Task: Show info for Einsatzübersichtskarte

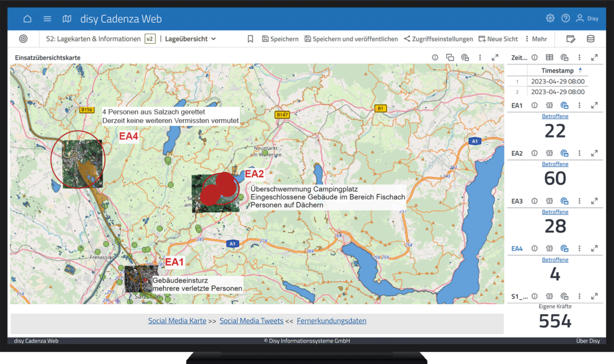Action: point(435,57)
